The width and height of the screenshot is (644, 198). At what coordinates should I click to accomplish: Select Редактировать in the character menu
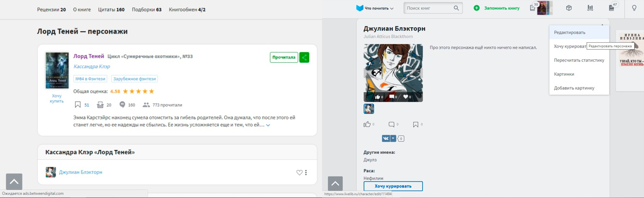click(x=579, y=32)
